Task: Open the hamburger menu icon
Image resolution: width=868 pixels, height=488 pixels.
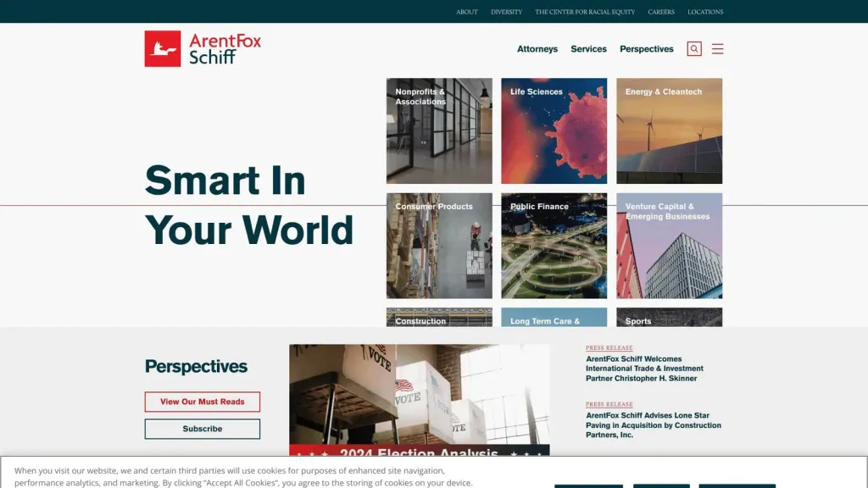Action: pos(717,48)
